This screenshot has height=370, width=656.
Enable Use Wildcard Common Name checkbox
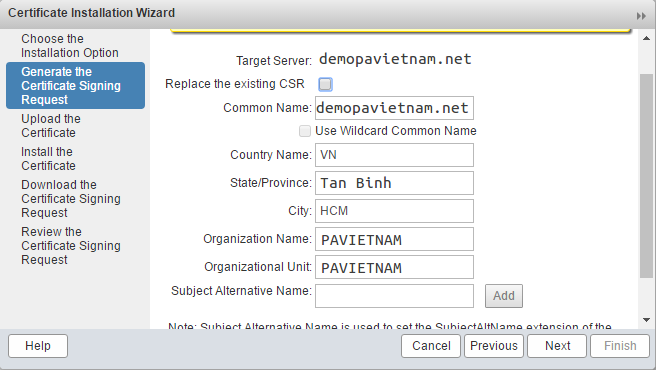pyautogui.click(x=305, y=131)
